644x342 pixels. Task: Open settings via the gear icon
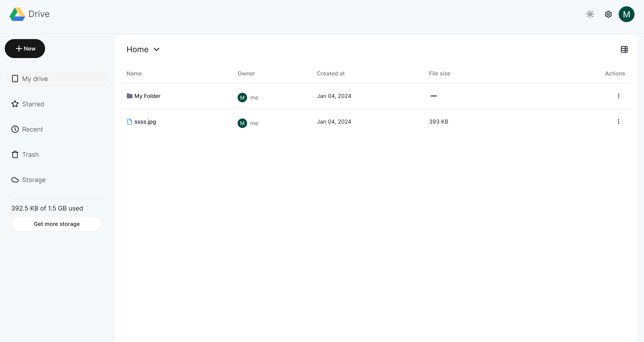tap(608, 14)
